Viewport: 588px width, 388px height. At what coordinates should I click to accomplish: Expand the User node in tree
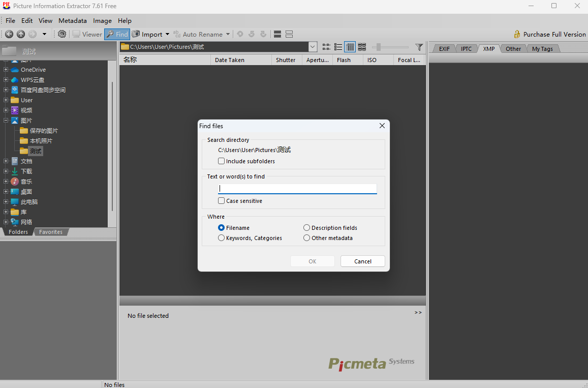tap(6, 100)
